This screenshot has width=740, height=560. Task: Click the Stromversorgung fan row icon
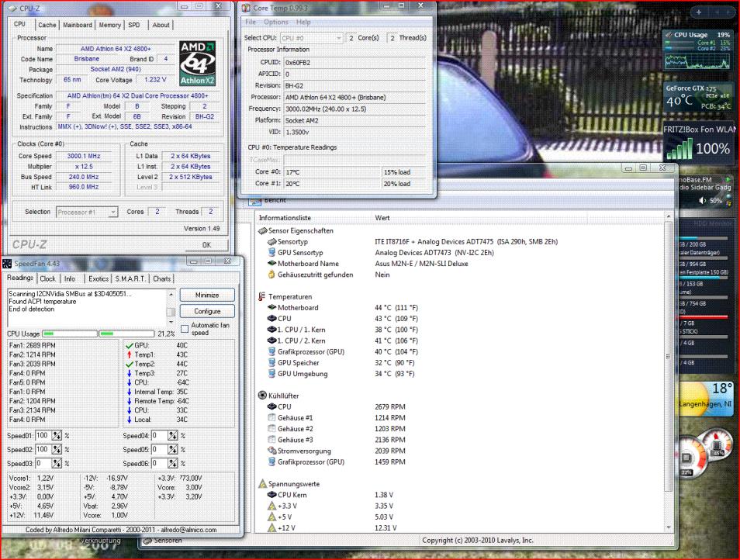coord(271,451)
